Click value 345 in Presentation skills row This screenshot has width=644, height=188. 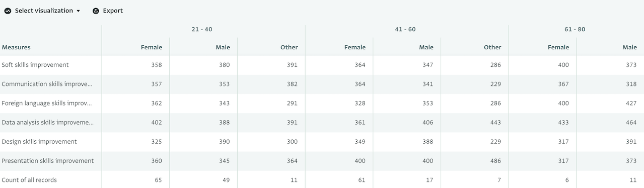pyautogui.click(x=224, y=160)
